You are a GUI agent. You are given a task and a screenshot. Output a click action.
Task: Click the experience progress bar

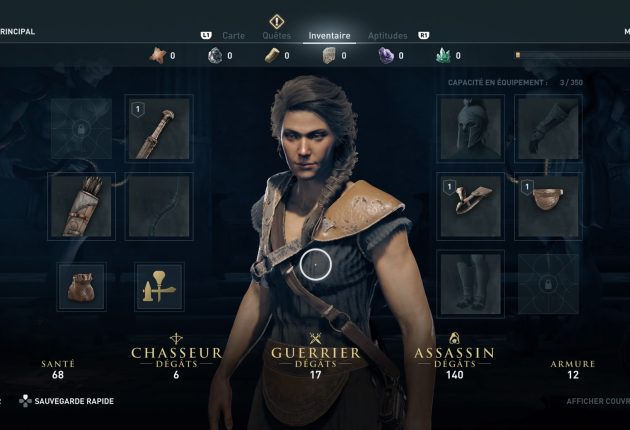(572, 55)
